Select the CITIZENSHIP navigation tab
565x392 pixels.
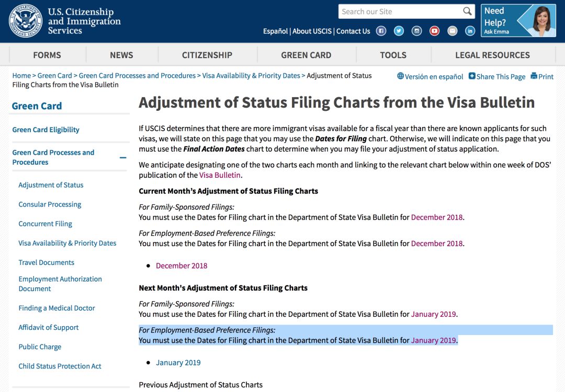(x=207, y=55)
